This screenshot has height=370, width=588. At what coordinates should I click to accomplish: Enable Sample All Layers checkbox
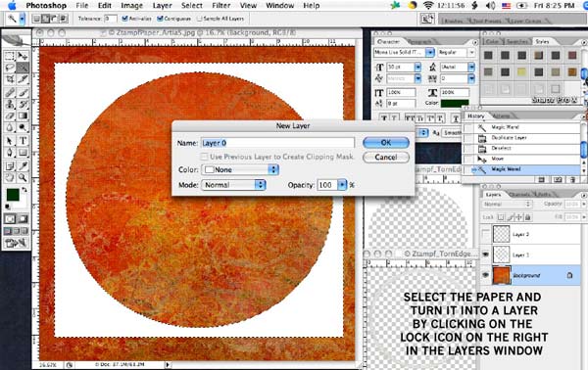pyautogui.click(x=199, y=19)
